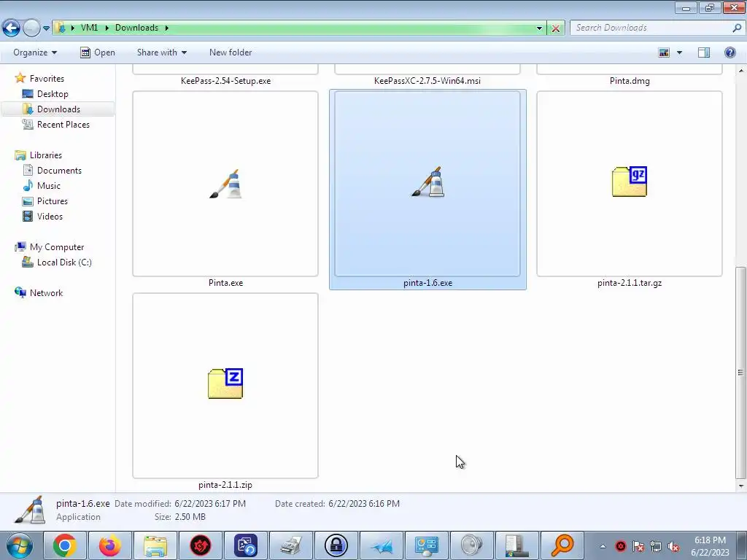Click the Size 2.50 MB value

pos(190,517)
